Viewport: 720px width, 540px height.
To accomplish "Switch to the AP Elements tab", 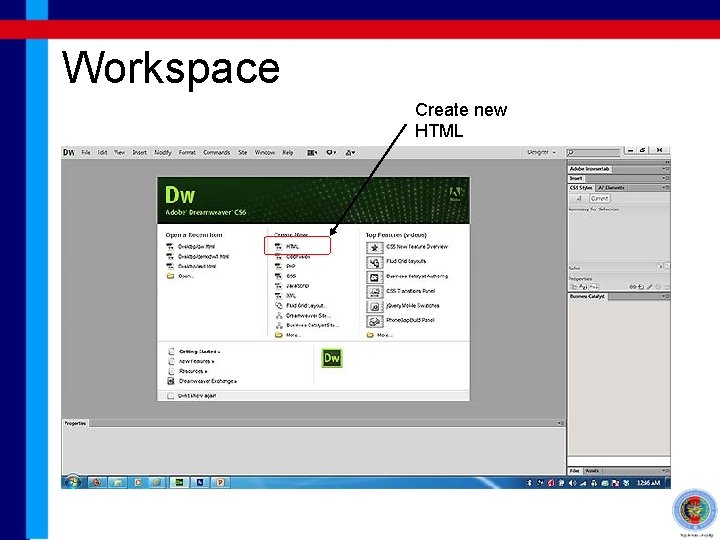I will pyautogui.click(x=611, y=188).
